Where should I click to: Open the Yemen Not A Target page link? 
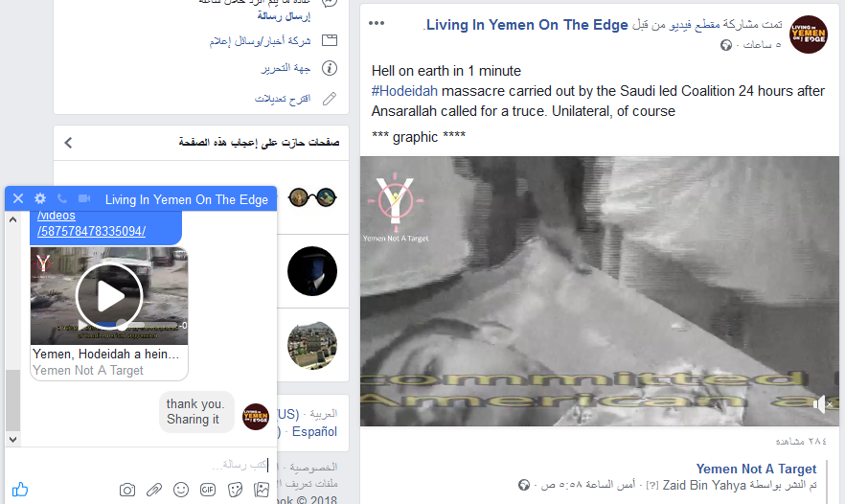coord(756,469)
